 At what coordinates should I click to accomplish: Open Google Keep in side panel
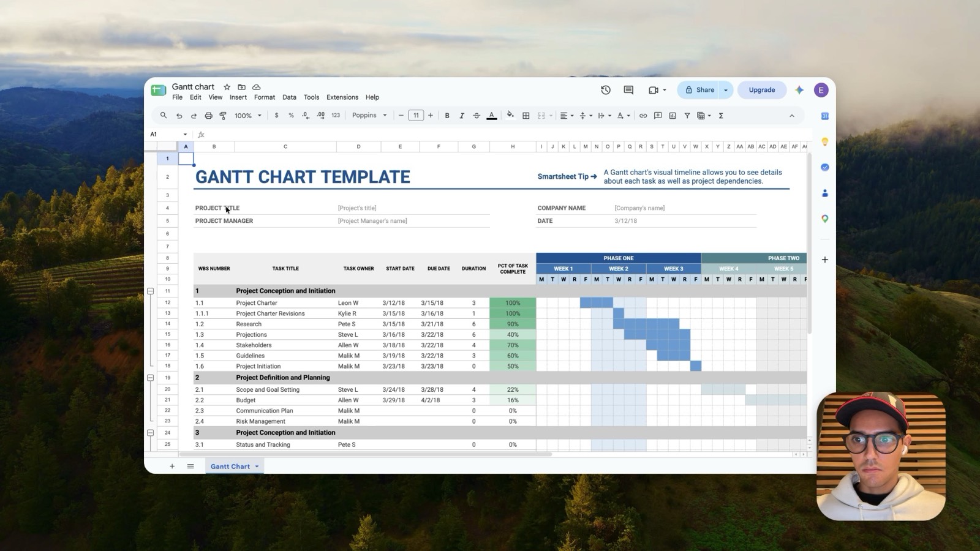click(x=825, y=141)
